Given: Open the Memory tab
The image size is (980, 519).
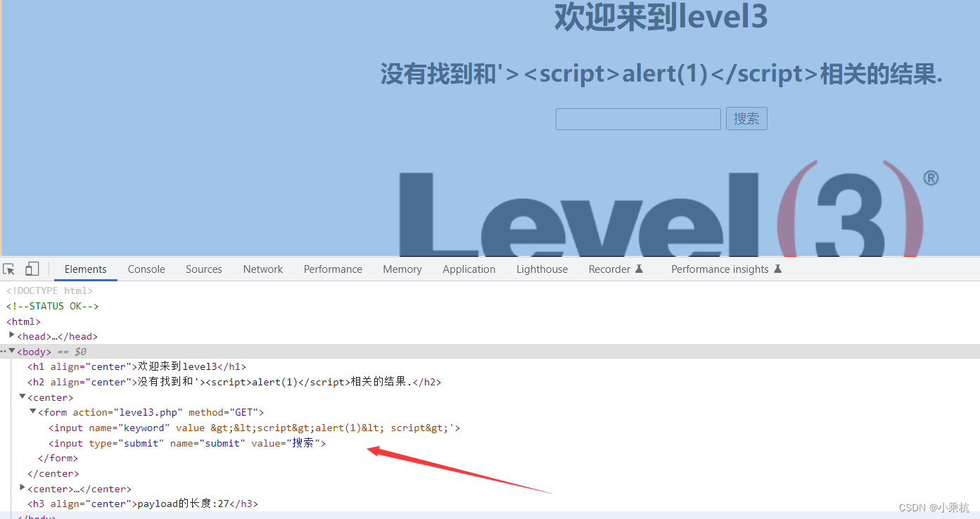Looking at the screenshot, I should [402, 269].
